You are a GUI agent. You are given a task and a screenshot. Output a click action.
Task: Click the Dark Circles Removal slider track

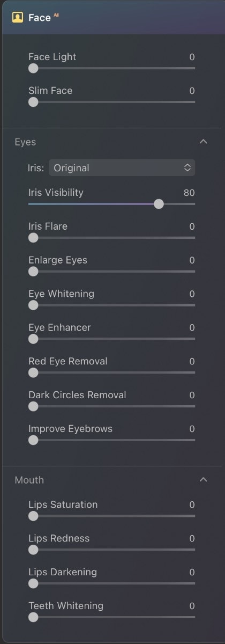coord(111,406)
